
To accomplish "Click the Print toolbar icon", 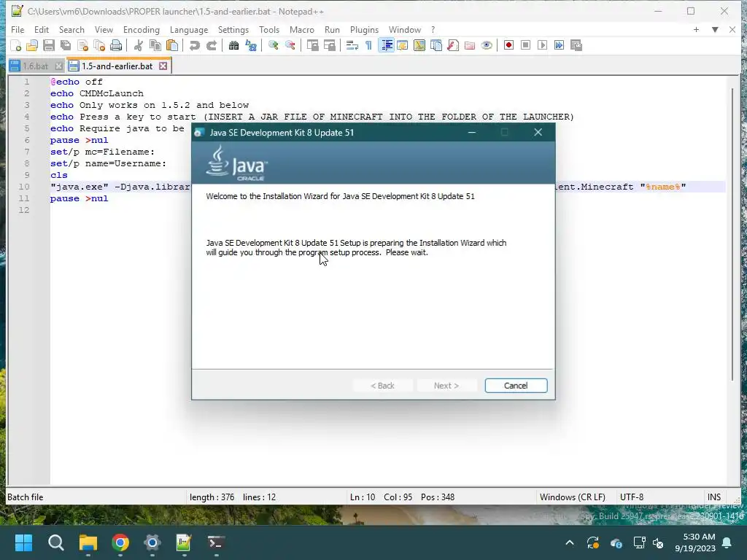I will [116, 45].
